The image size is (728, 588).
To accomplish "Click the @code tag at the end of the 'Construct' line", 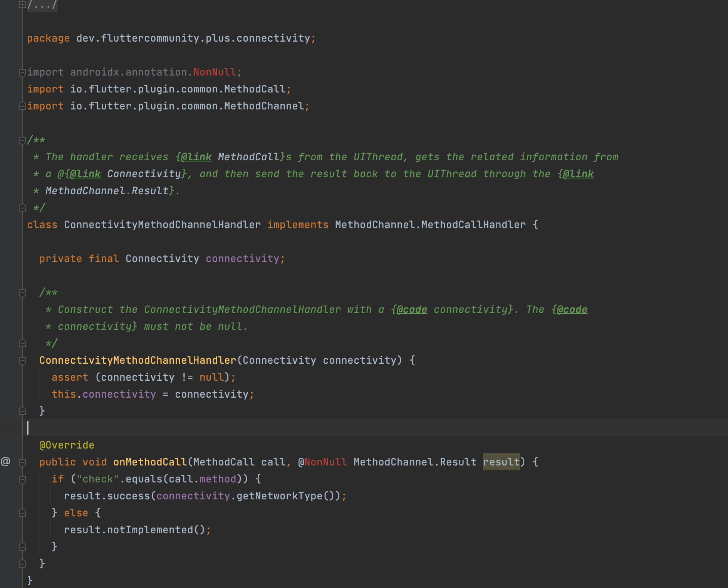I will tap(572, 309).
